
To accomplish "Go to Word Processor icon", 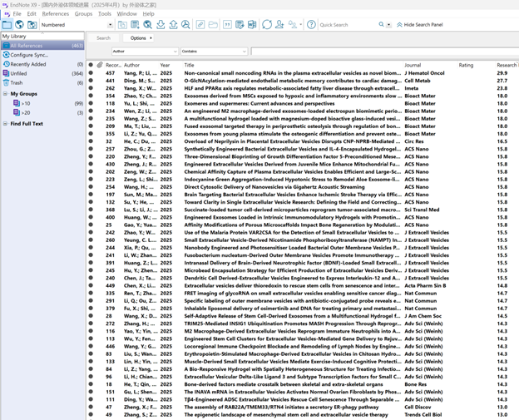I will point(252,24).
